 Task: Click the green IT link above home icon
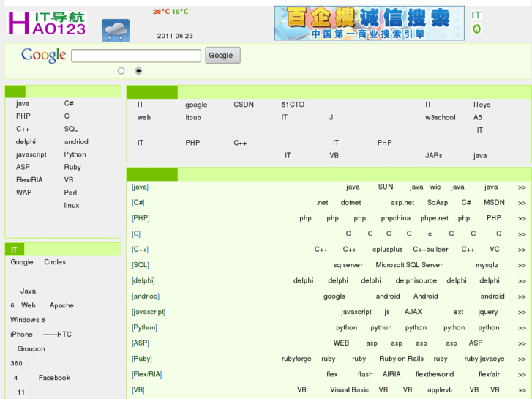476,15
